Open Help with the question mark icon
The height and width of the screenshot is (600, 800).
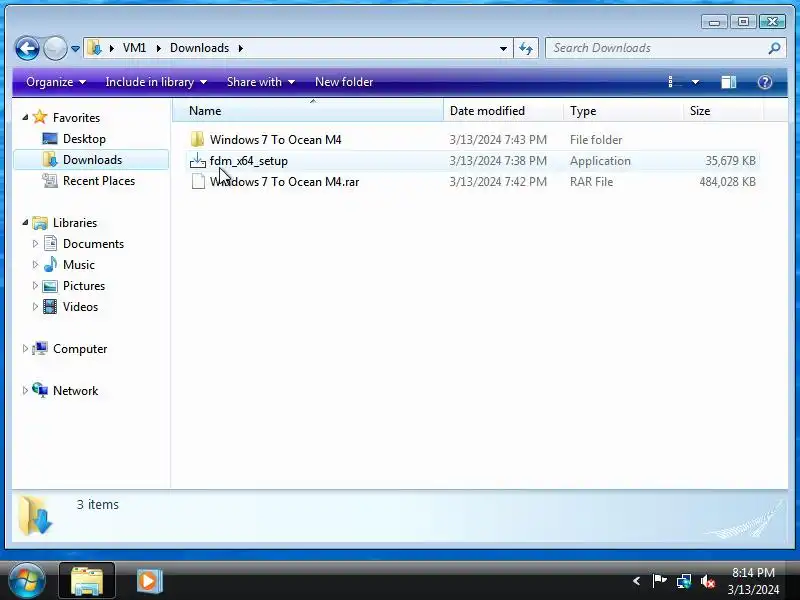(764, 82)
